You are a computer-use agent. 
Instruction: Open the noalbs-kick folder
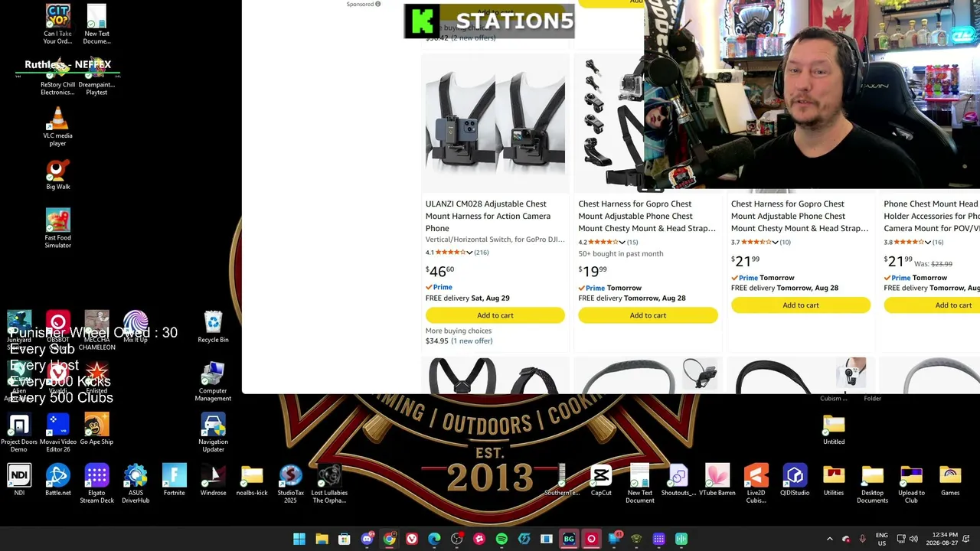tap(252, 481)
